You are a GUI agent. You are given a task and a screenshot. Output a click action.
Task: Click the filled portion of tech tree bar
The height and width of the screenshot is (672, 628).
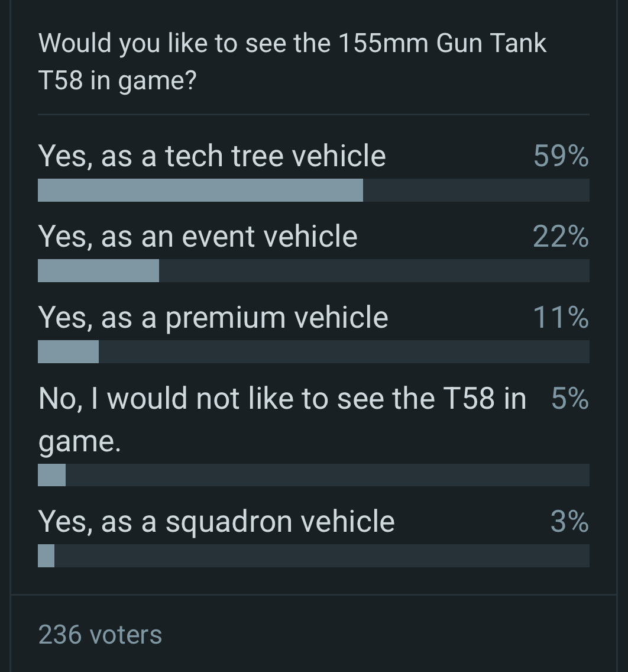(x=200, y=190)
